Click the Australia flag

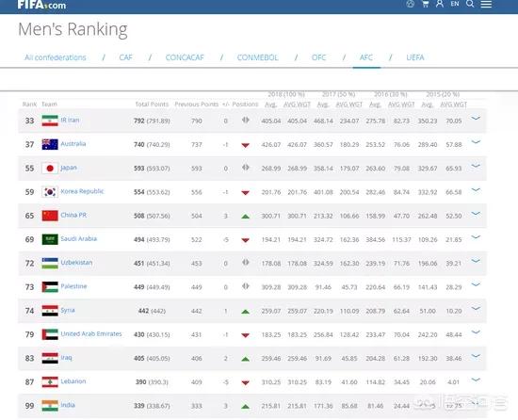point(50,144)
